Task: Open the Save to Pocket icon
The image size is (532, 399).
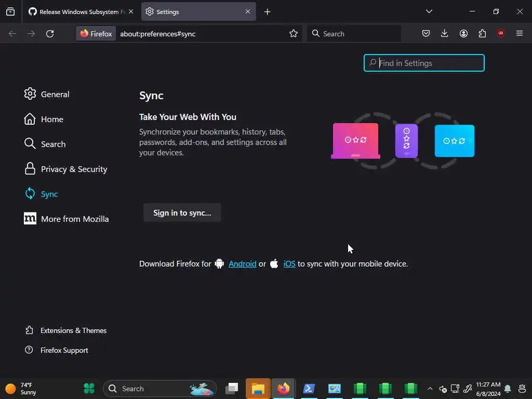Action: tap(426, 33)
